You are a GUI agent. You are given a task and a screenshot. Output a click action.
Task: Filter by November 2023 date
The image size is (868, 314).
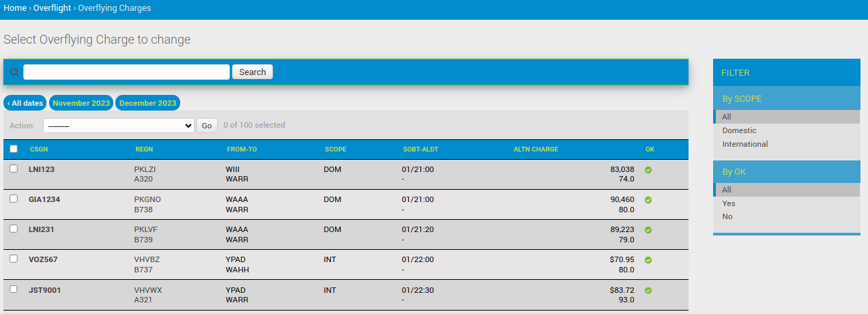[81, 103]
